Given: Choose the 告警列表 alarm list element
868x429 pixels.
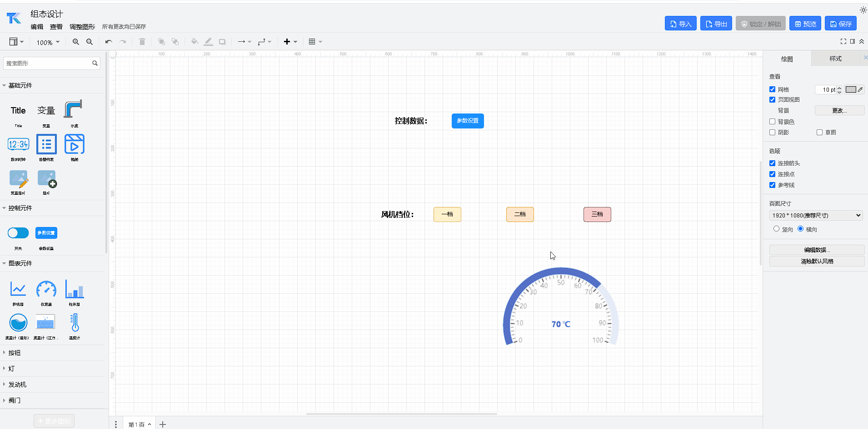Looking at the screenshot, I should (x=46, y=144).
